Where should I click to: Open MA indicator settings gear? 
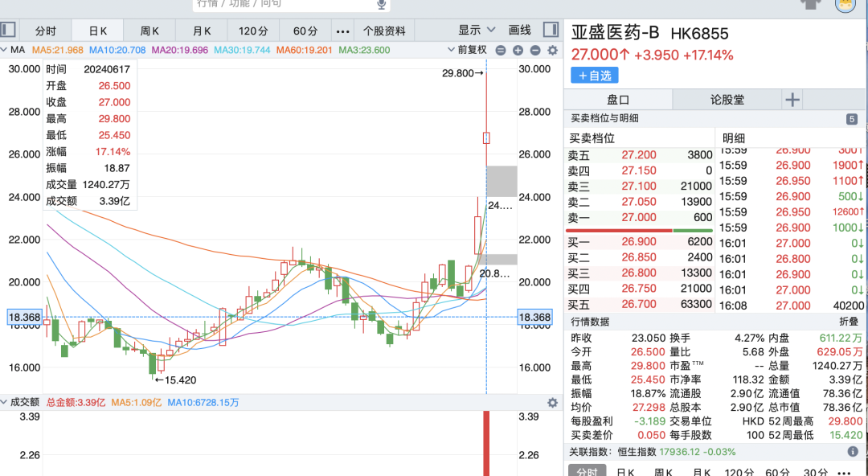(552, 51)
